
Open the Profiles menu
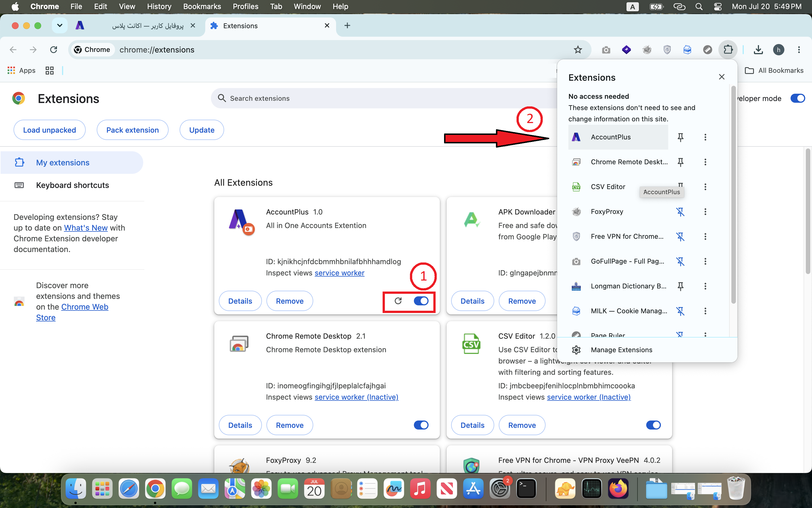pyautogui.click(x=246, y=6)
